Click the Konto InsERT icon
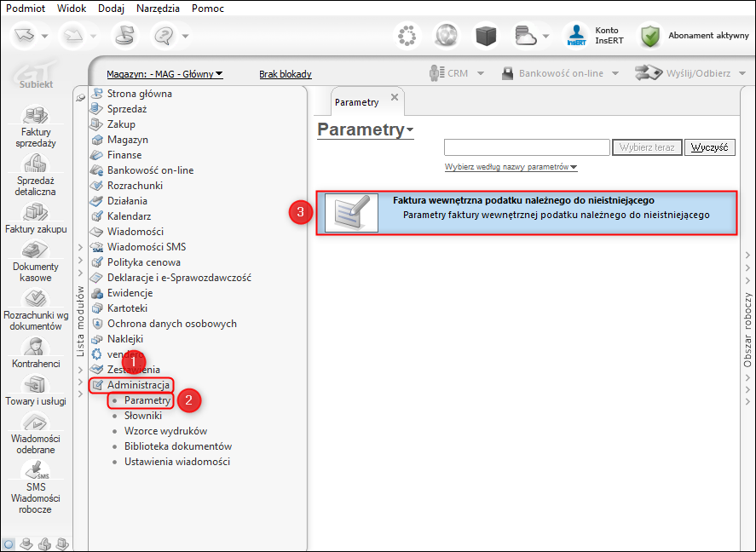Viewport: 756px width, 552px height. pyautogui.click(x=576, y=36)
